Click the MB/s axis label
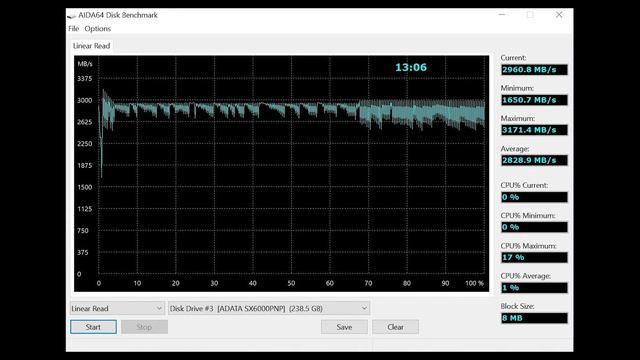The height and width of the screenshot is (360, 640). coord(85,64)
